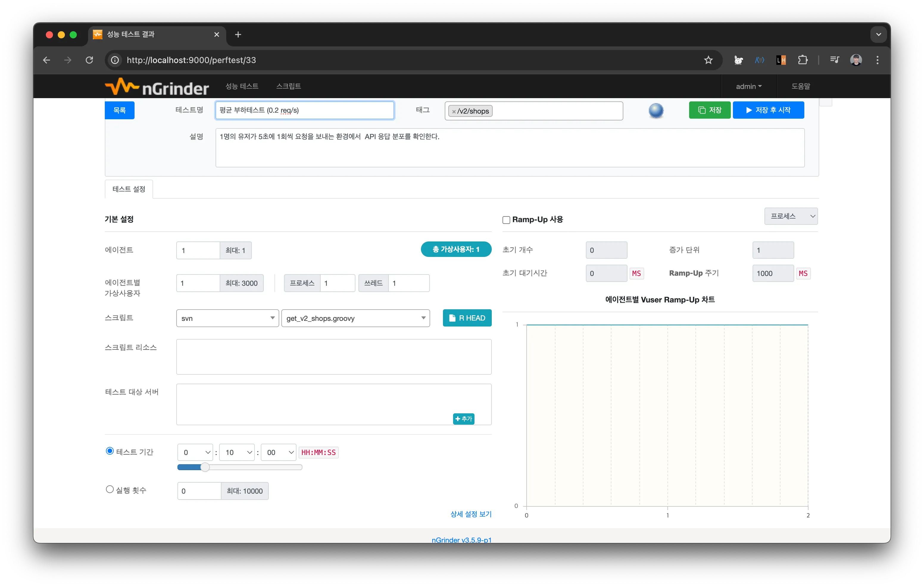Enable the Ramp-Up 사용 checkbox
Viewport: 924px width, 587px height.
(506, 220)
